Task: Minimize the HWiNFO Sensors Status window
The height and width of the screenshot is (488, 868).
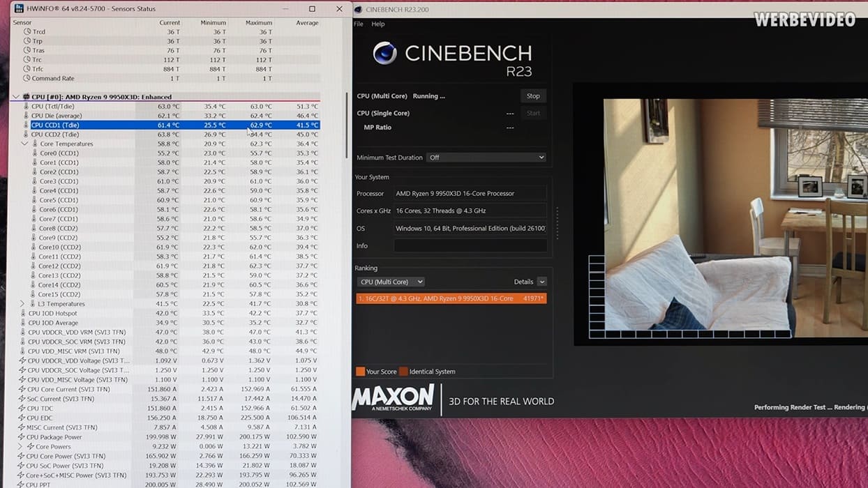Action: tap(284, 9)
